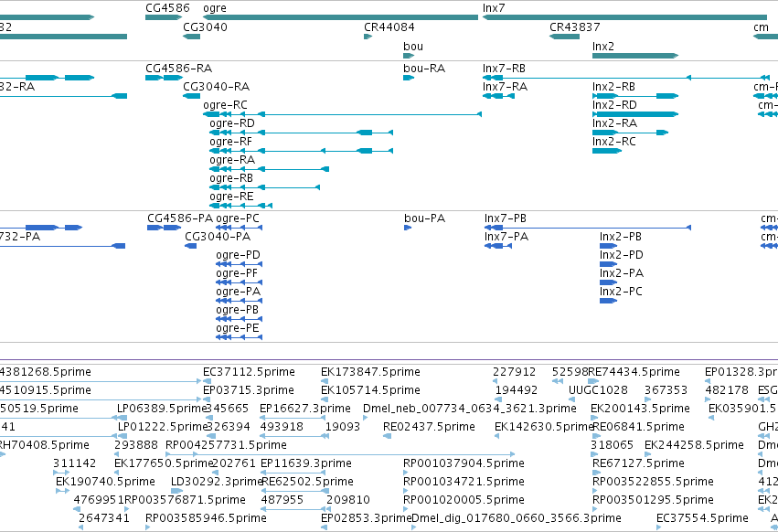
Task: Click the Inx2-PD protein label
Action: pyautogui.click(x=621, y=255)
